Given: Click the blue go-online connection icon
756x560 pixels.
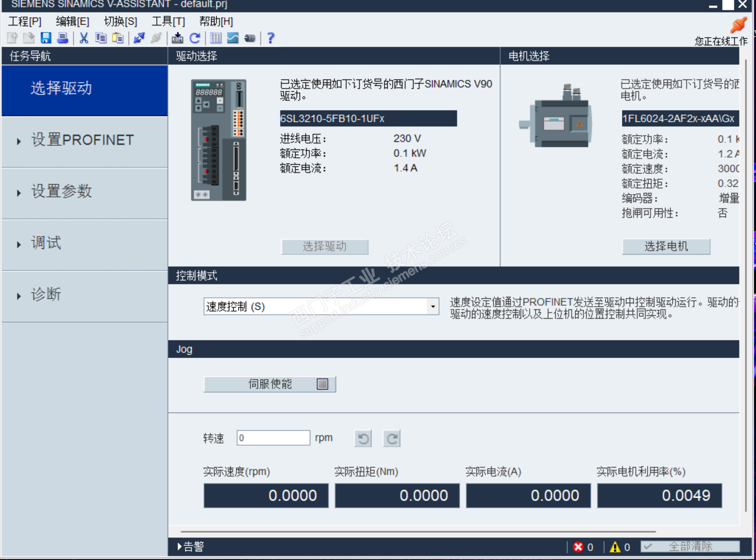Looking at the screenshot, I should point(139,38).
